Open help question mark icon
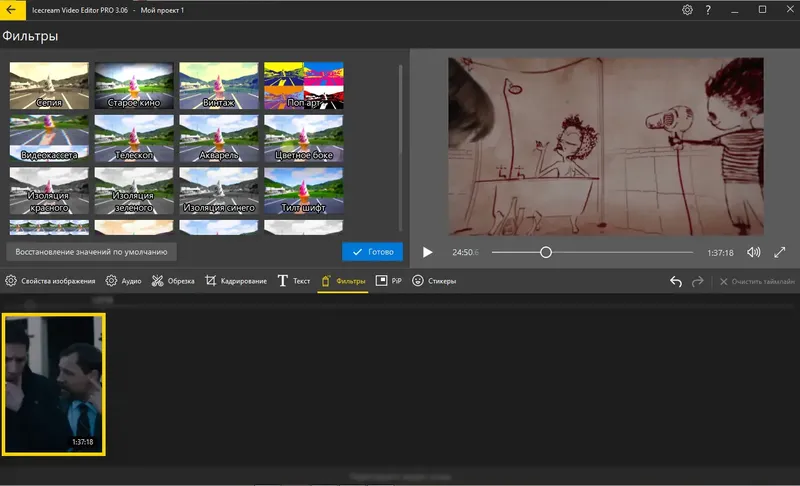This screenshot has width=800, height=486. 708,10
